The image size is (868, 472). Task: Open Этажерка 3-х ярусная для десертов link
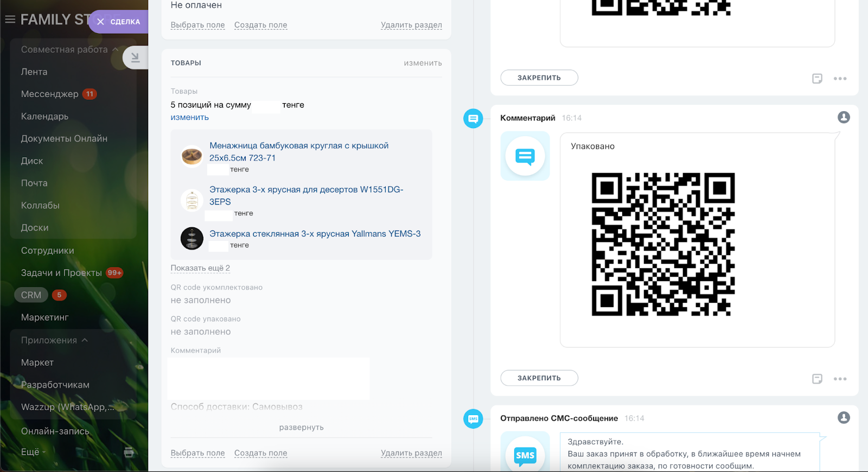click(306, 195)
